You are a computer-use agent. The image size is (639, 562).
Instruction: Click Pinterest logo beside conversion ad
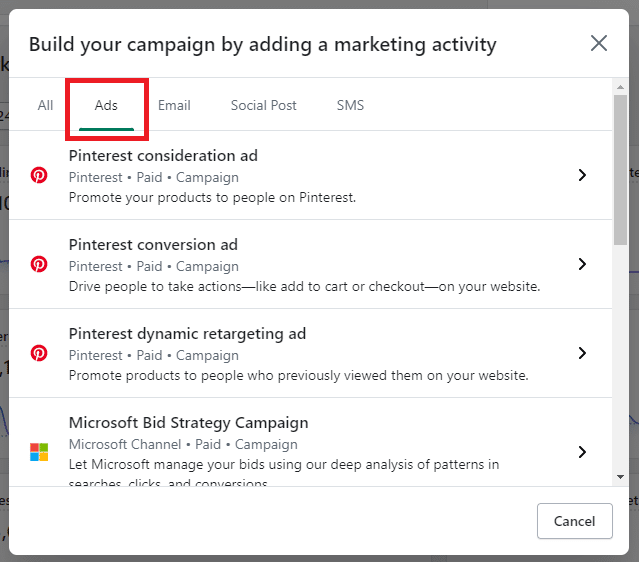[x=39, y=264]
